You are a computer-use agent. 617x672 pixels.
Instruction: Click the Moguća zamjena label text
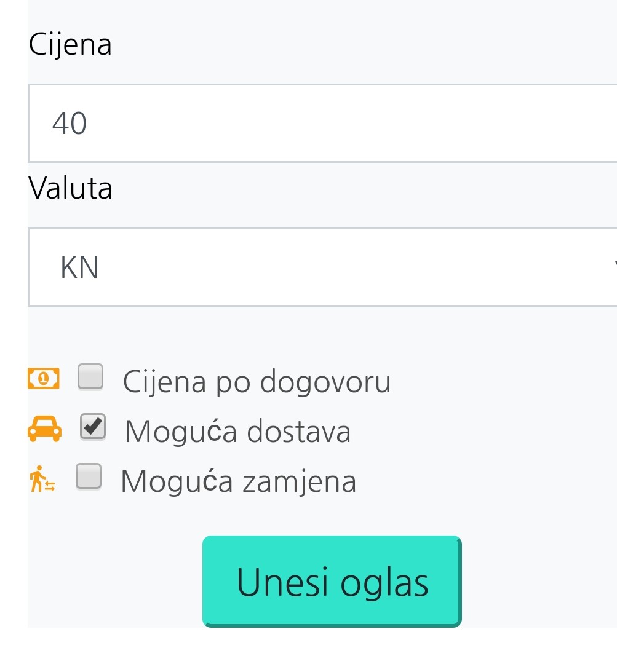(x=239, y=481)
